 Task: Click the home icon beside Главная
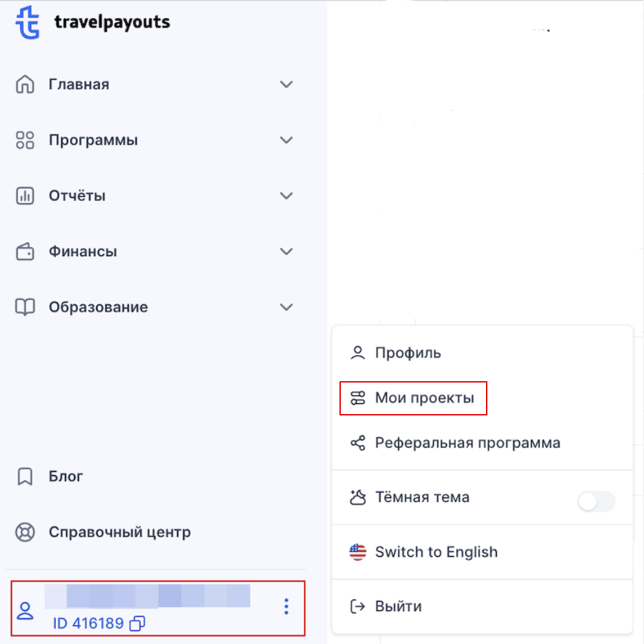(x=25, y=84)
